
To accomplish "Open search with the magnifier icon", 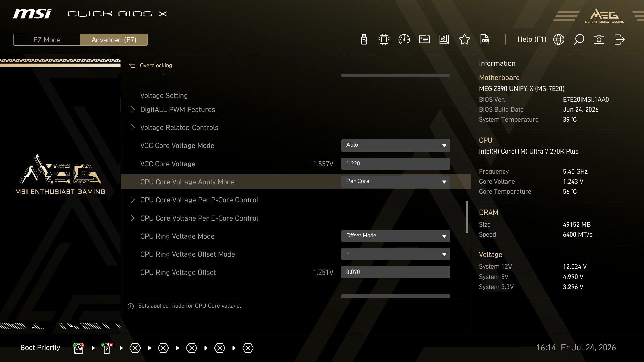I will pos(579,40).
